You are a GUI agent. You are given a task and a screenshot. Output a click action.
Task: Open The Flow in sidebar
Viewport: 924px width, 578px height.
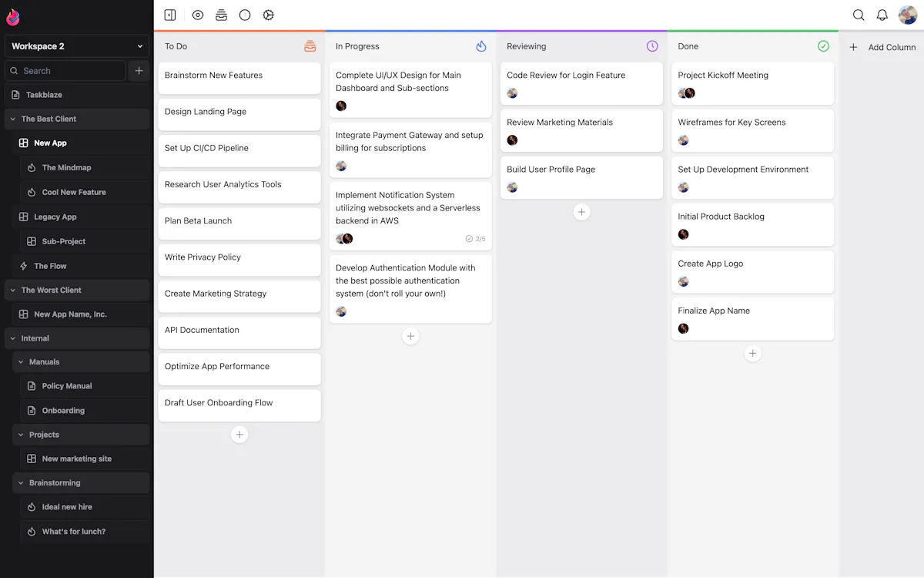point(81,266)
